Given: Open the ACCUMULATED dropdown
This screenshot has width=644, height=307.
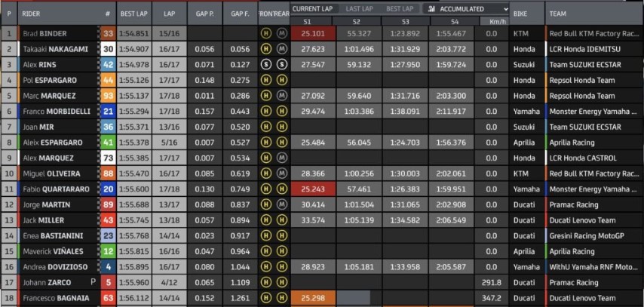Looking at the screenshot, I should pos(466,8).
